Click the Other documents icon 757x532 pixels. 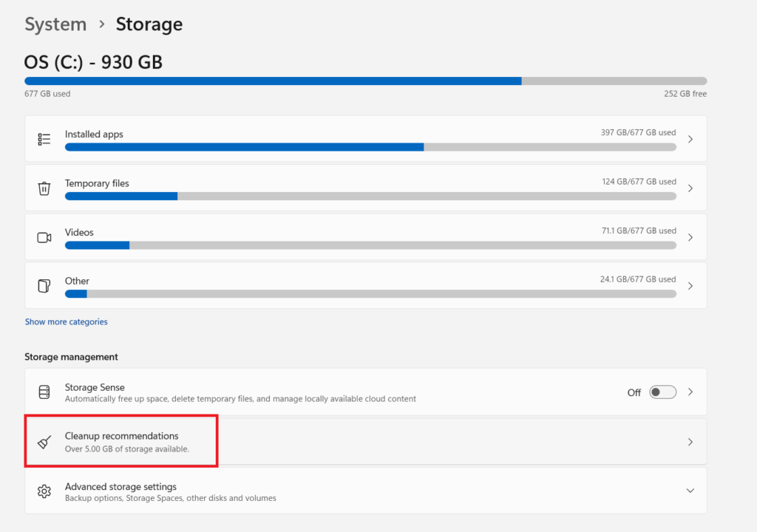click(x=44, y=286)
